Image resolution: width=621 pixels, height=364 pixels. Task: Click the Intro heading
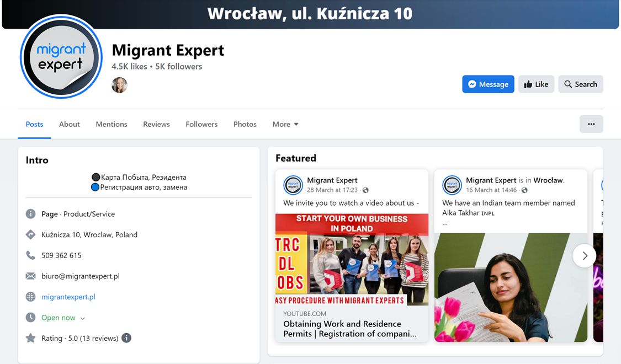[37, 160]
